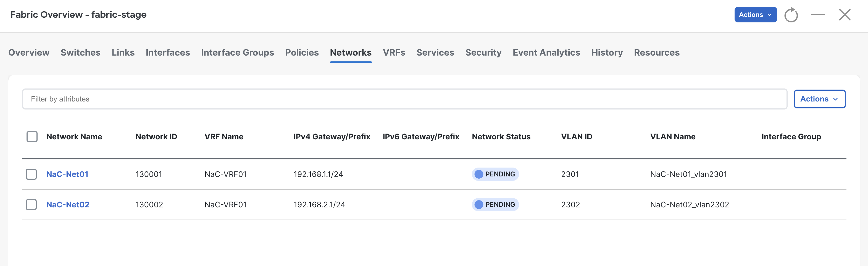Screen dimensions: 868x266
Task: Click the Network Status column header
Action: (501, 137)
